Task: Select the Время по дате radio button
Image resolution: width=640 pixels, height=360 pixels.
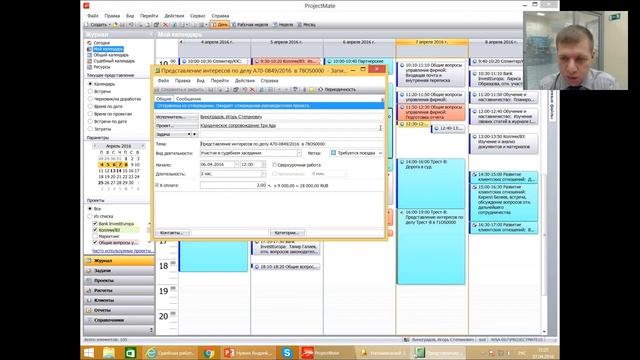Action: (x=90, y=106)
